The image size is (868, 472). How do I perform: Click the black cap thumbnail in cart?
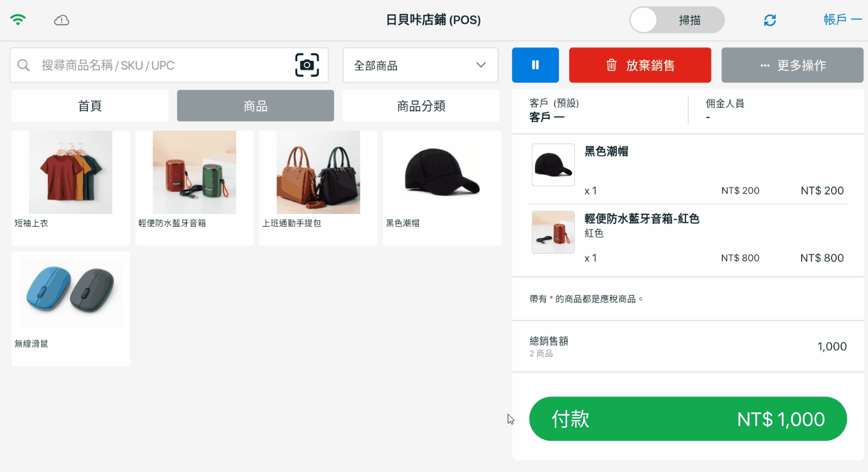[553, 165]
